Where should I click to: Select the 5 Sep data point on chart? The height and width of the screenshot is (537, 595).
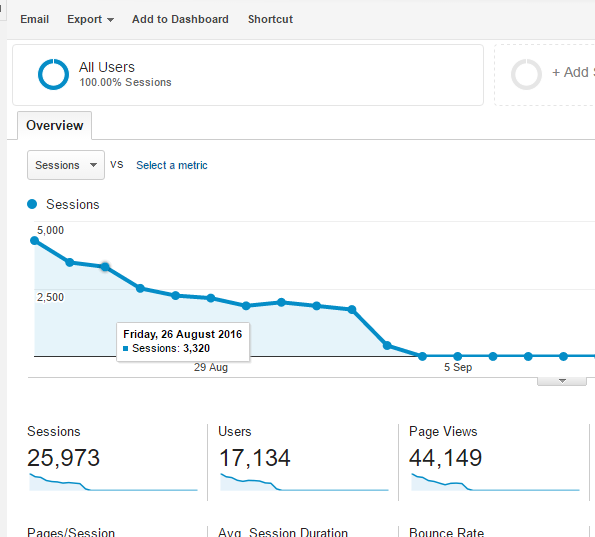click(458, 356)
